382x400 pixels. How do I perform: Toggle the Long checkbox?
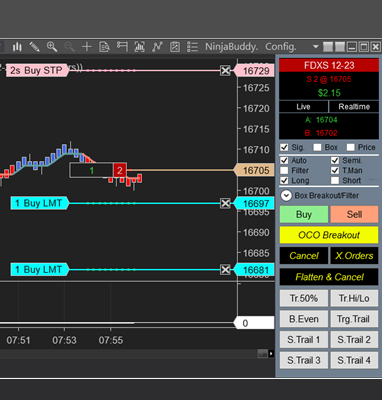[x=284, y=181]
